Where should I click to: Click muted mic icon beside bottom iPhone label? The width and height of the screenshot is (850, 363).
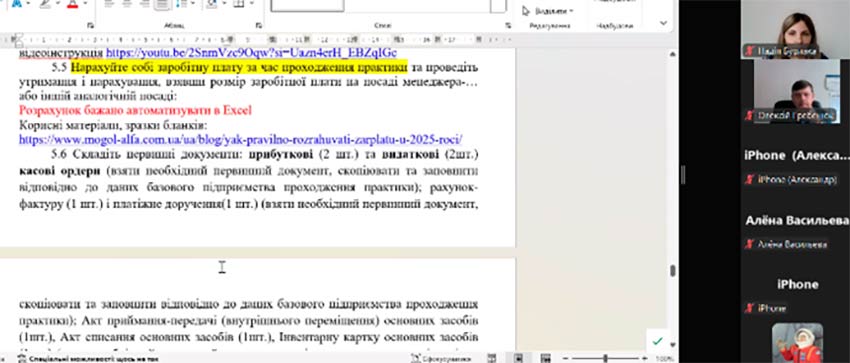(x=749, y=308)
